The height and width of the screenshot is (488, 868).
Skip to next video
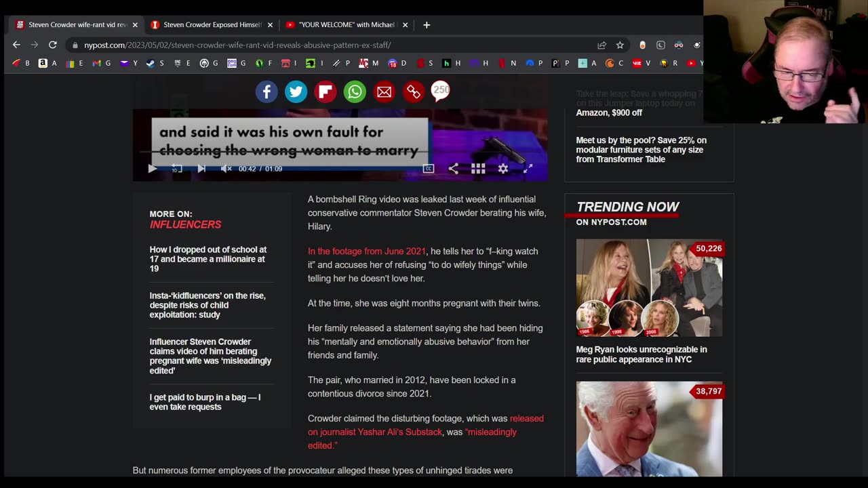click(x=201, y=169)
